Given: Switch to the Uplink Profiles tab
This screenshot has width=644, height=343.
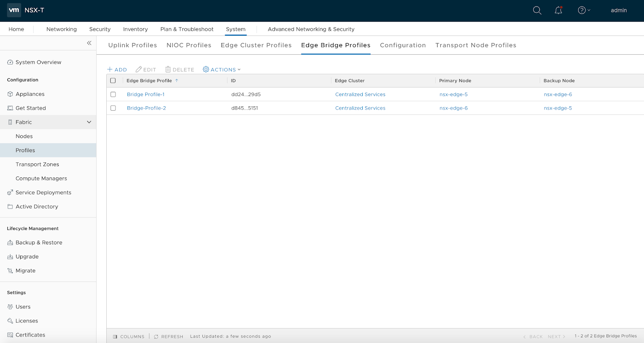Looking at the screenshot, I should click(x=132, y=45).
